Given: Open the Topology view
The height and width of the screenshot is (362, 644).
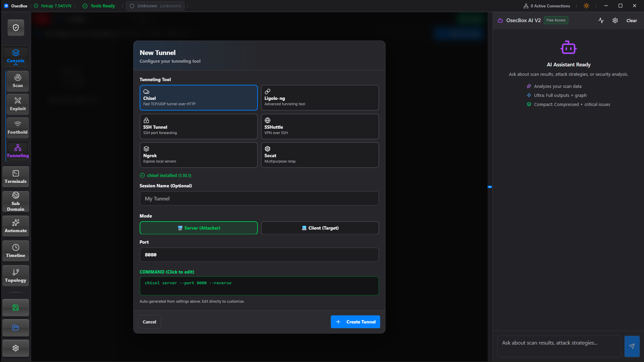Looking at the screenshot, I should point(16,276).
